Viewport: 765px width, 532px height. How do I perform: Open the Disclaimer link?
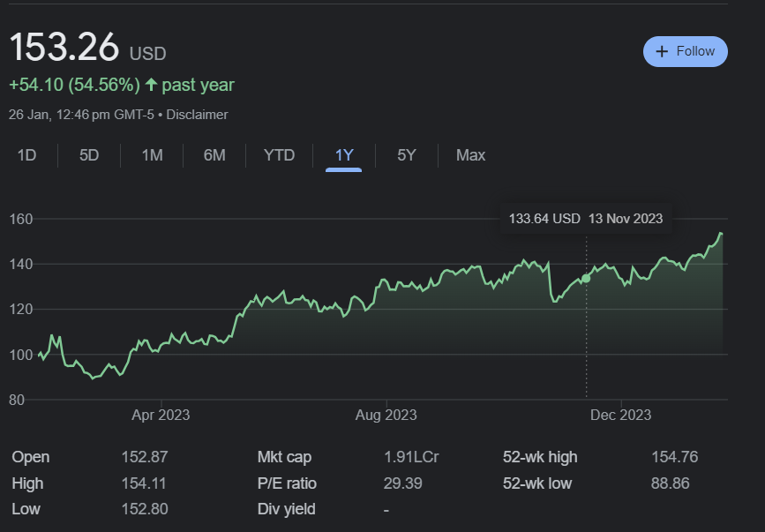197,115
